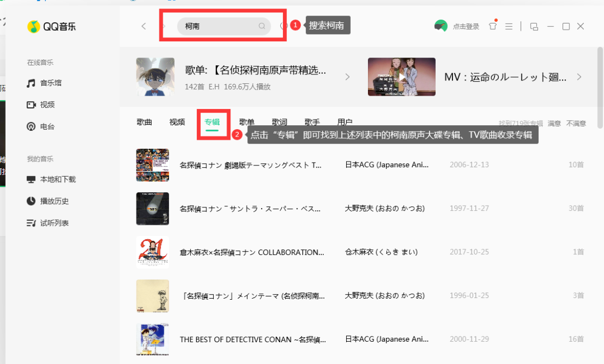Viewport: 604px width, 364px height.
Task: Switch to the 歌曲 tab
Action: click(x=144, y=122)
